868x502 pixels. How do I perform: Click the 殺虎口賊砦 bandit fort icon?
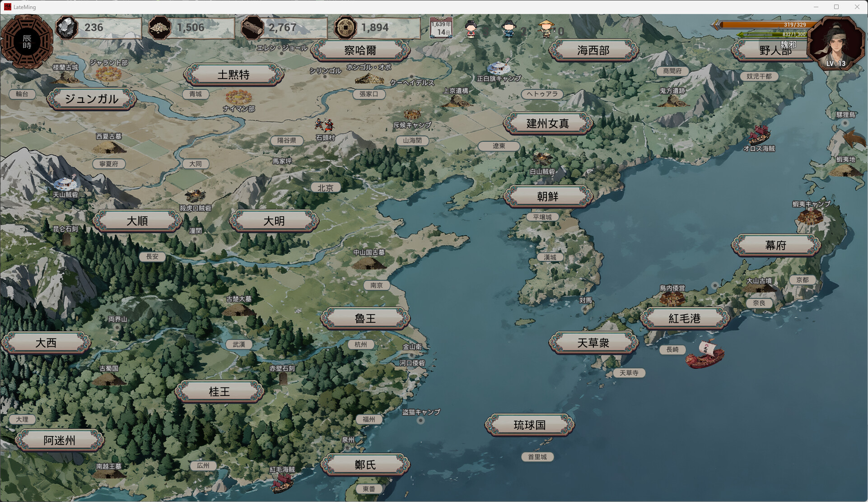(195, 196)
